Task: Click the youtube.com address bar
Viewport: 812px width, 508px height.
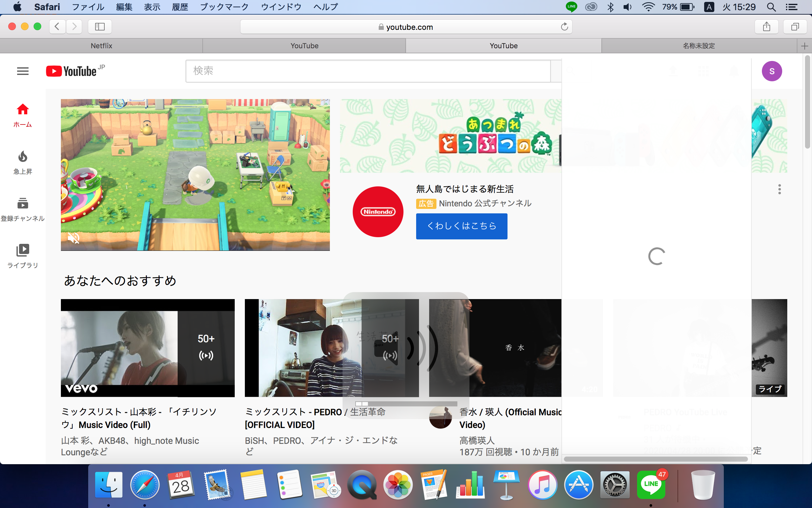Action: click(406, 27)
